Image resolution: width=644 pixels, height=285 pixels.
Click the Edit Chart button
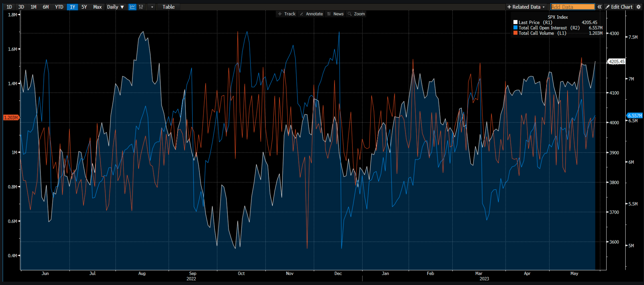click(x=619, y=7)
